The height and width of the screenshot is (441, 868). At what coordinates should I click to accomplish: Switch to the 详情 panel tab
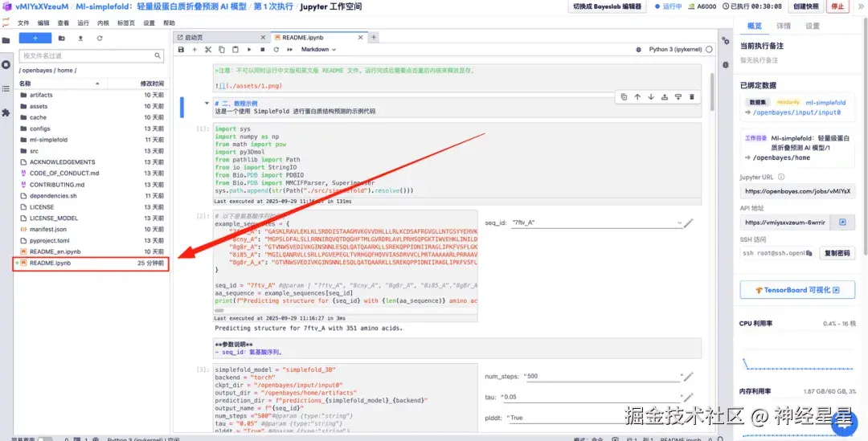784,26
